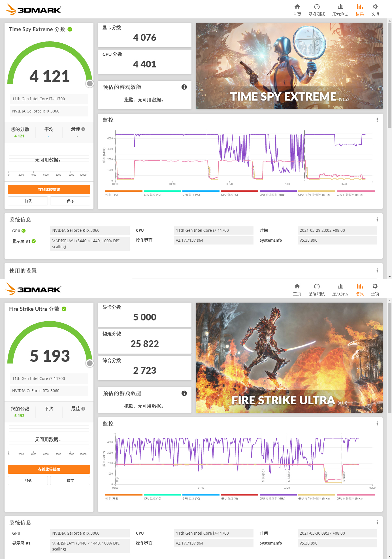Click gray knob on the 4 121 score gauge
The width and height of the screenshot is (392, 559).
coord(90,83)
